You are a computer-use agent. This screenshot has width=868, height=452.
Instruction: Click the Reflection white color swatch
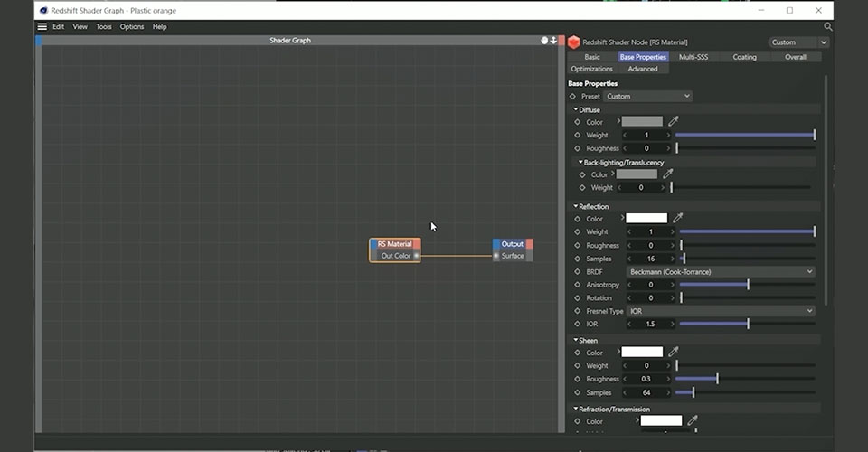[x=646, y=218]
